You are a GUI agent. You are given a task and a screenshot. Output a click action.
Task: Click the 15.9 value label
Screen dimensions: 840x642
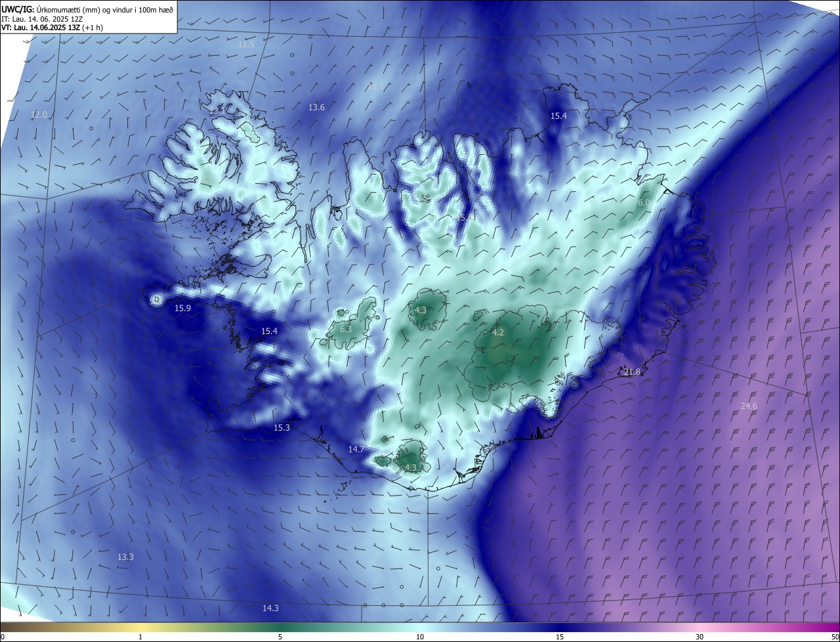pos(182,308)
